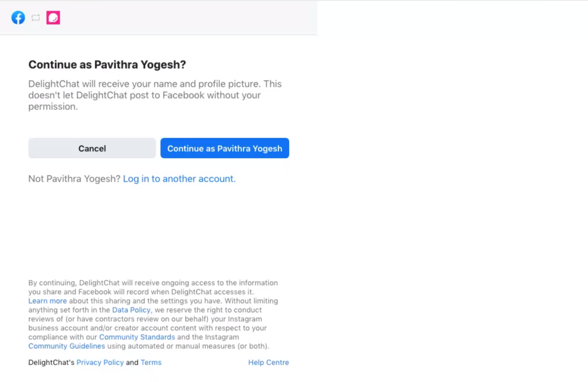
Task: Click the two-way arrows icon between logos
Action: [x=36, y=18]
